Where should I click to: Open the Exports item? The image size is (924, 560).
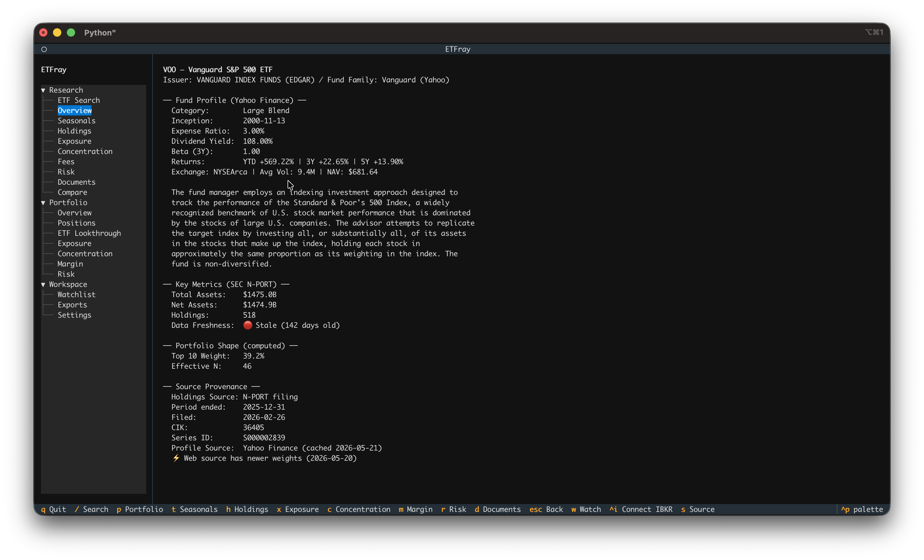[x=72, y=305]
